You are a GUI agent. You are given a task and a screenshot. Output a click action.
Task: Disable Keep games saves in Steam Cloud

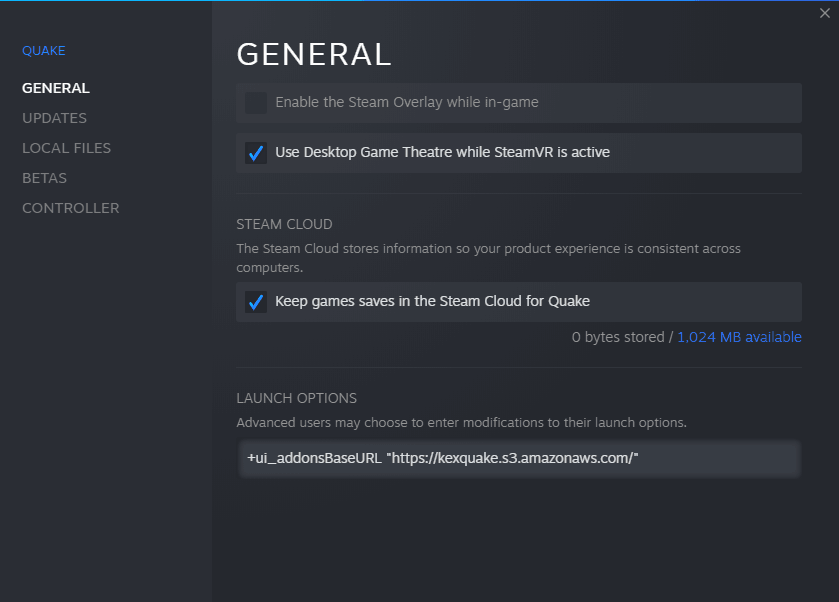[x=256, y=302]
